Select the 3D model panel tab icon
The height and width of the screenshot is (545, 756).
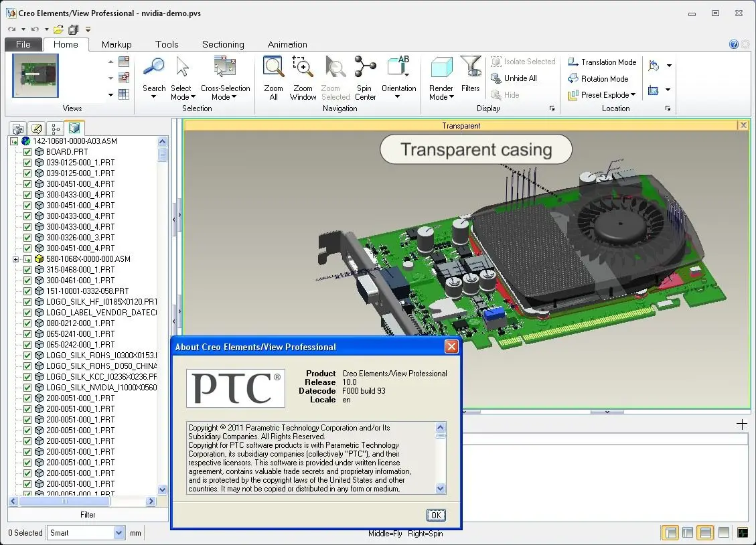pyautogui.click(x=74, y=128)
